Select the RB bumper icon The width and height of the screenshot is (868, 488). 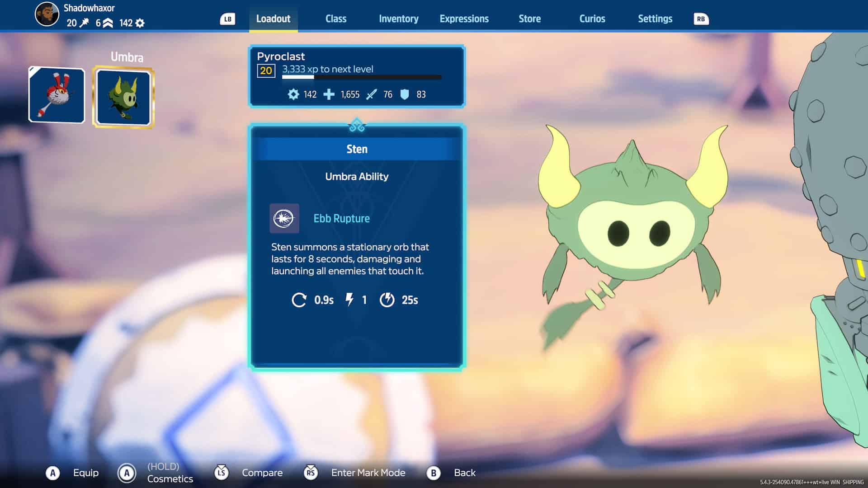pyautogui.click(x=701, y=19)
